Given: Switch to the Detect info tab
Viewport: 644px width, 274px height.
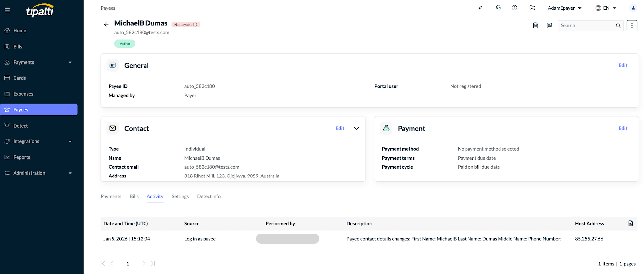Looking at the screenshot, I should [x=209, y=196].
